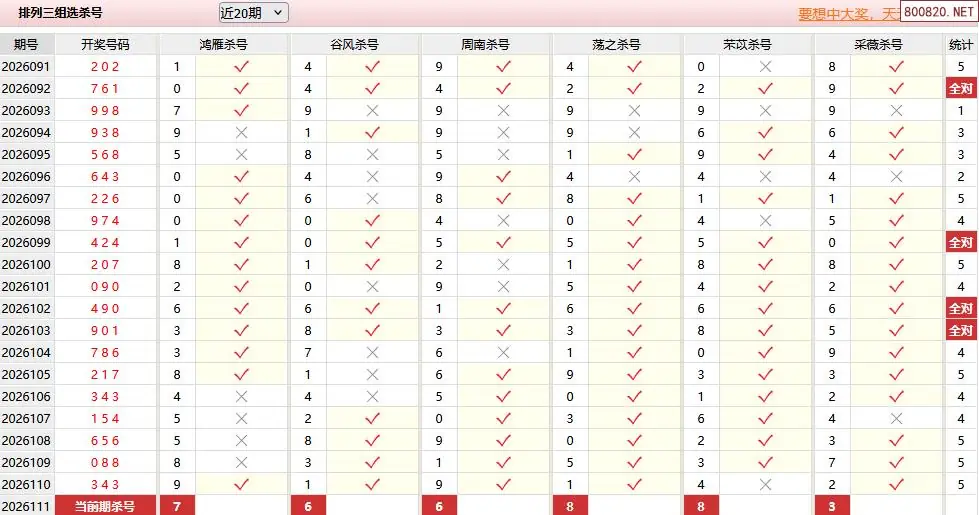
Task: Click the 全对 badge for period 2026103
Action: [x=960, y=330]
